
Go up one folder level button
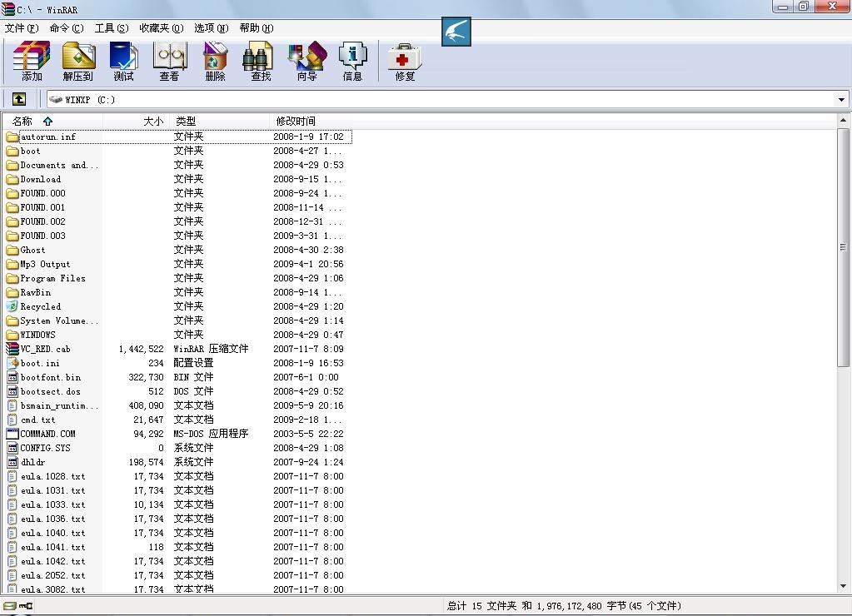(x=19, y=99)
